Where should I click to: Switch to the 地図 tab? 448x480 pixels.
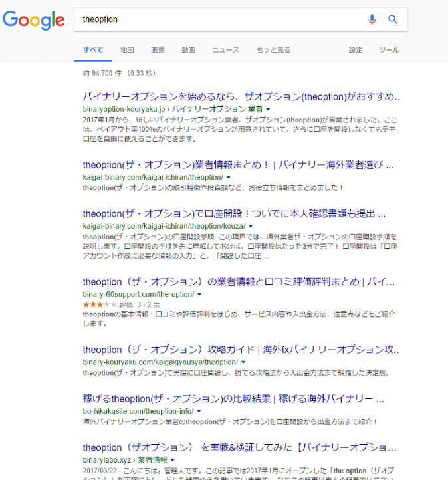[x=127, y=50]
